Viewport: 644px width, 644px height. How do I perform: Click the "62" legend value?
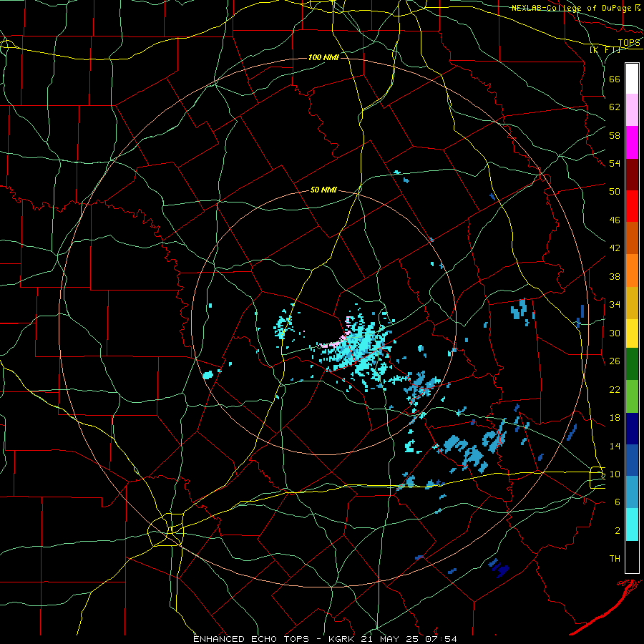pos(615,107)
